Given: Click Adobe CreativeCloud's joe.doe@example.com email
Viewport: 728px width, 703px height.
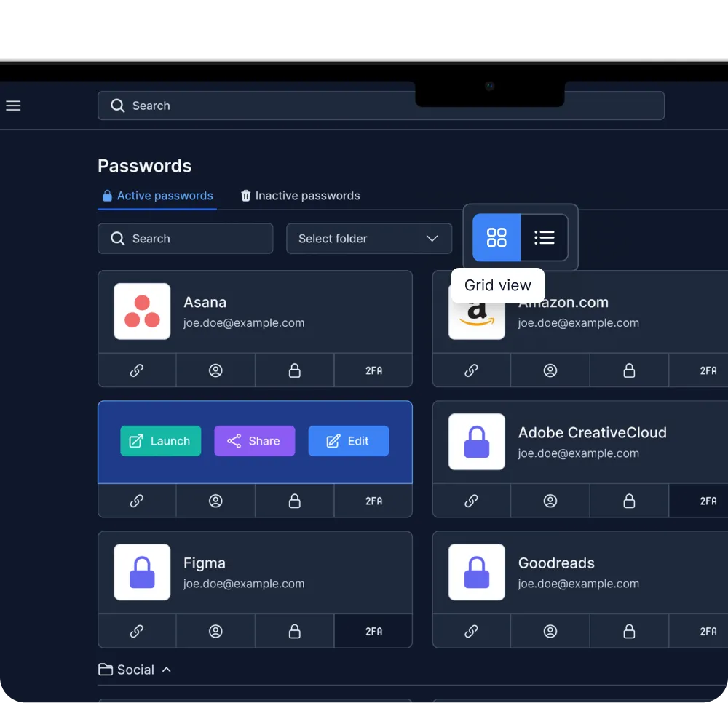Looking at the screenshot, I should tap(579, 453).
